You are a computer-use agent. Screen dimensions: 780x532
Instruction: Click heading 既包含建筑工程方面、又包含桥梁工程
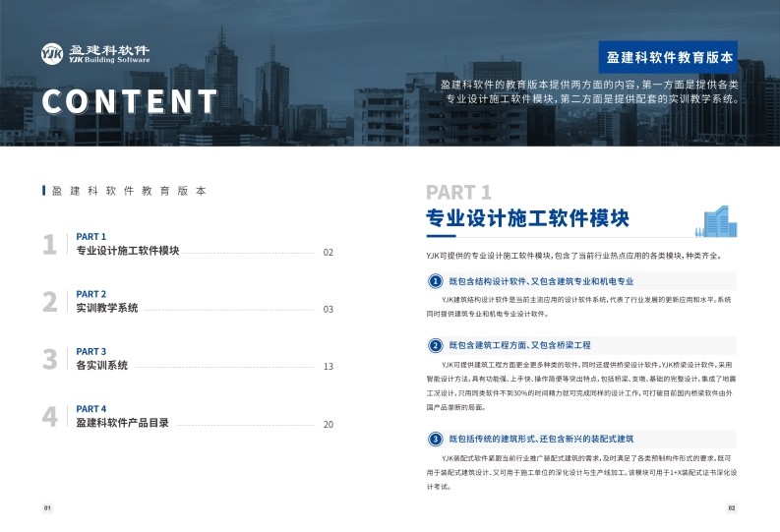click(x=519, y=345)
